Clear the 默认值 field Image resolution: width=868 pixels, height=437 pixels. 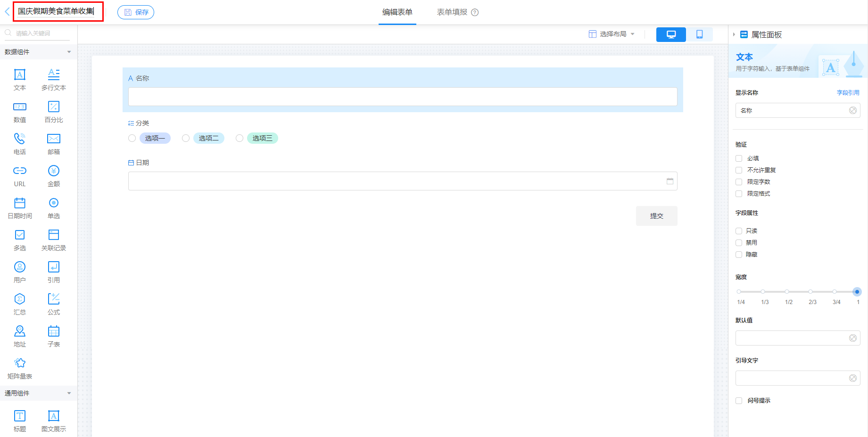pos(853,338)
